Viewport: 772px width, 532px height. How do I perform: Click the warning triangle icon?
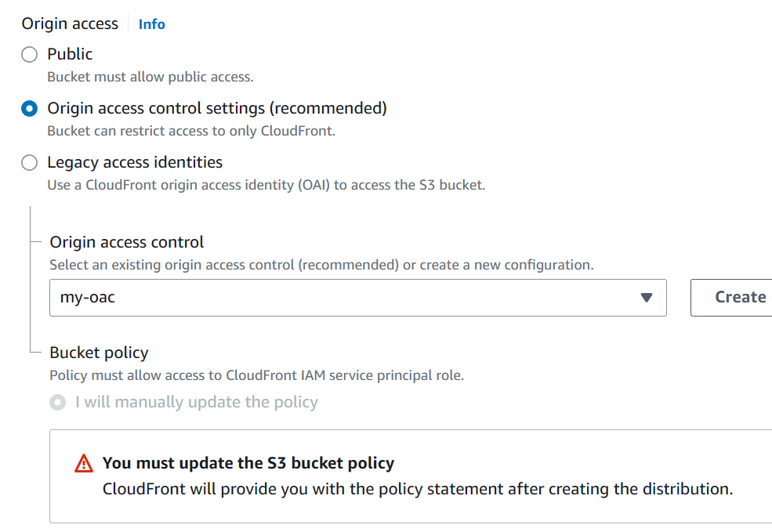(84, 464)
